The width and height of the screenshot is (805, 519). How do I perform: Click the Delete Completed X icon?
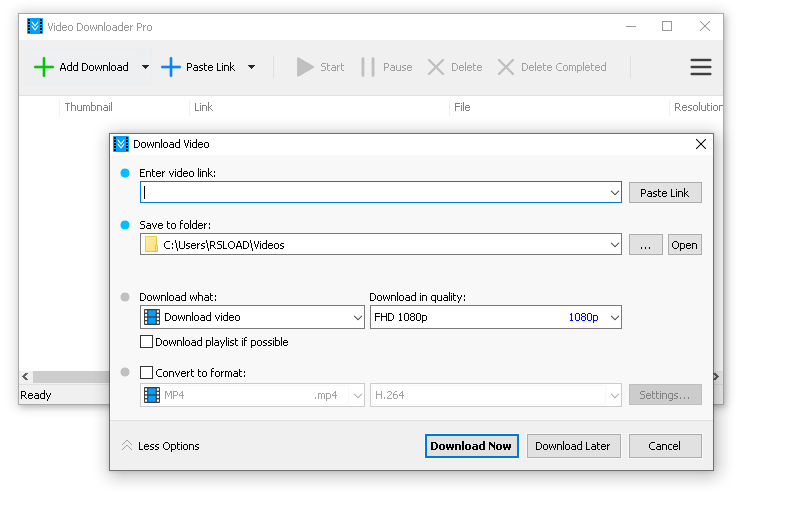click(506, 67)
